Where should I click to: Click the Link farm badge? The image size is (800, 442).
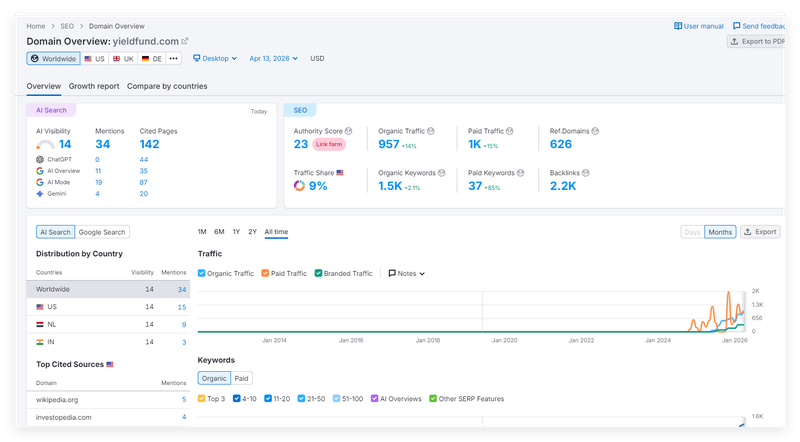pos(329,144)
